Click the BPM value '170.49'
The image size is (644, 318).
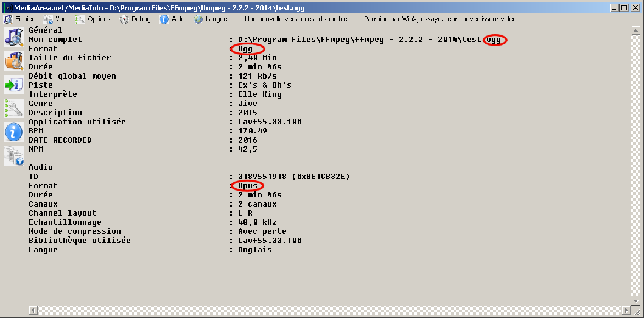point(253,131)
